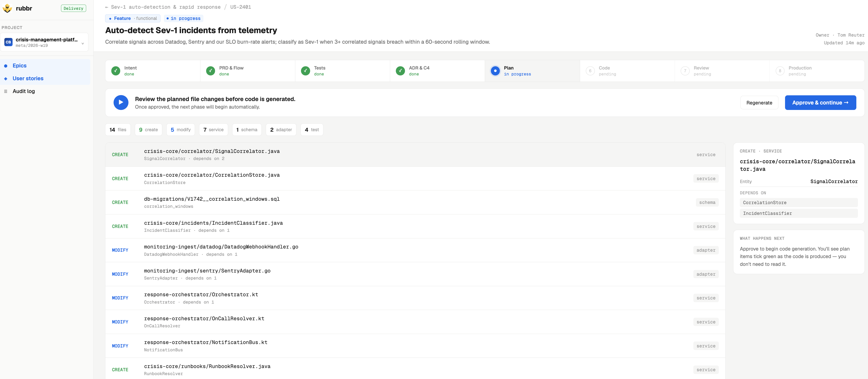Select the Plan phase step

(x=533, y=71)
